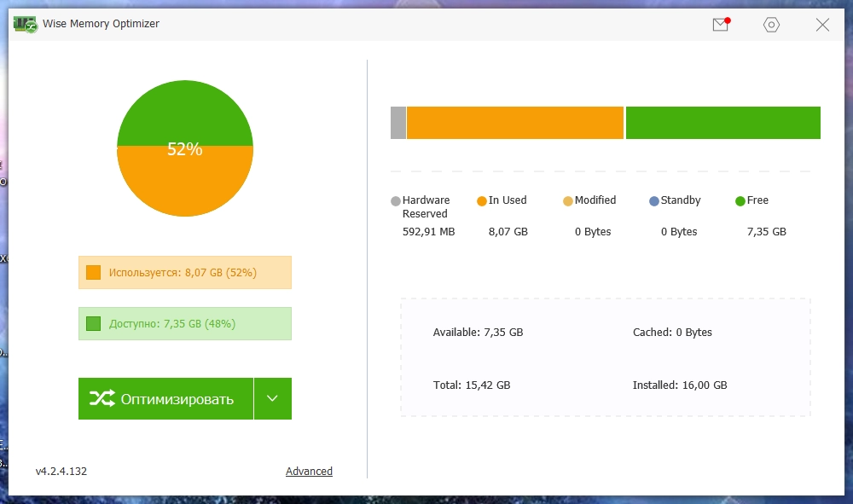The image size is (853, 504).
Task: Click the 'Free' legend label
Action: pos(757,200)
